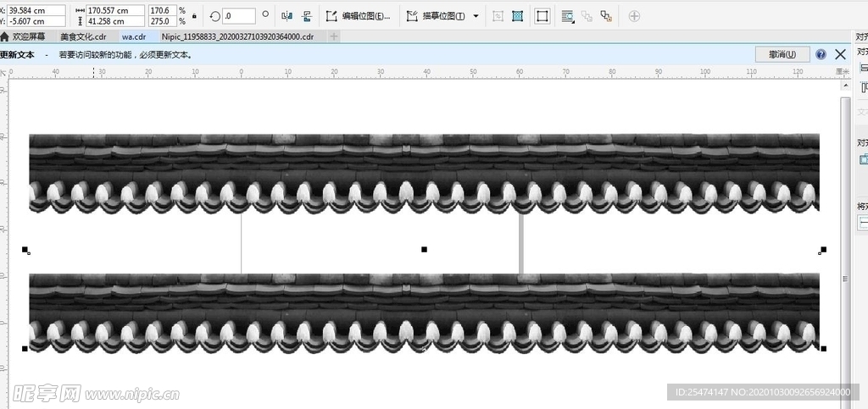Add new document tab with plus
The image size is (868, 409).
pos(334,36)
